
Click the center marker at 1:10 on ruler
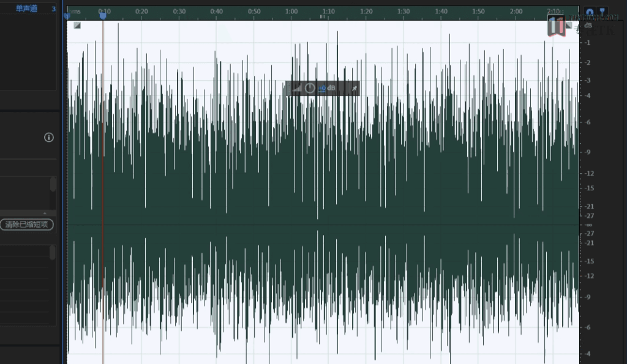pos(322,17)
